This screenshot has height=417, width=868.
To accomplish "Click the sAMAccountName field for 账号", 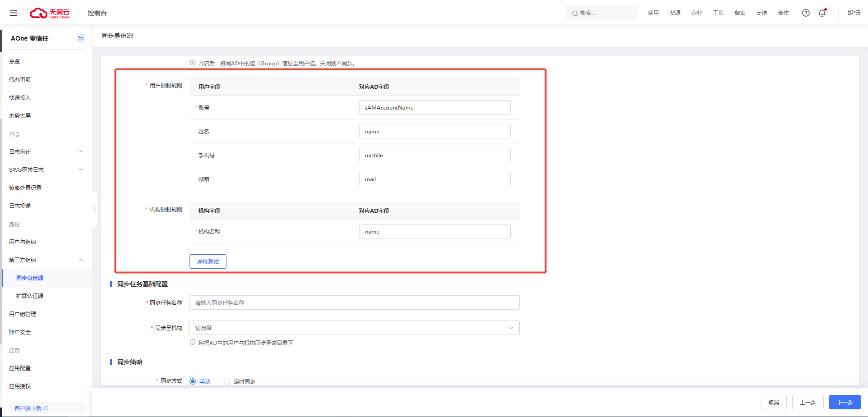I will click(x=434, y=107).
